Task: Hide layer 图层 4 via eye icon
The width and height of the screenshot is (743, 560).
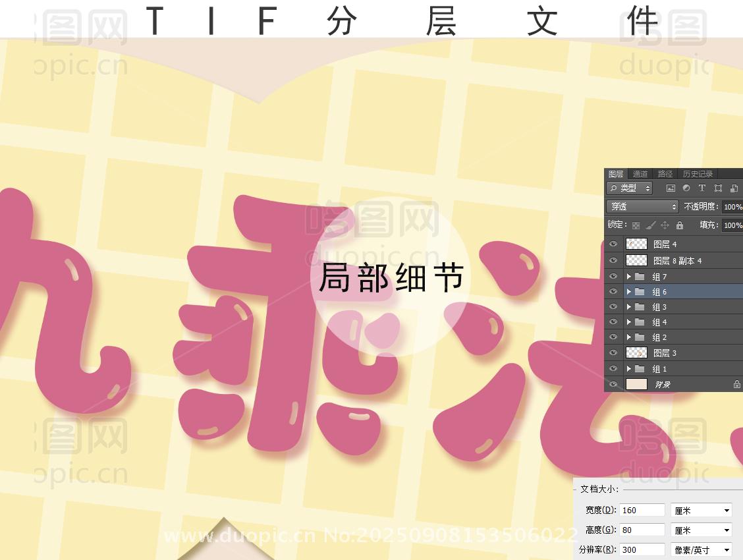Action: (613, 244)
